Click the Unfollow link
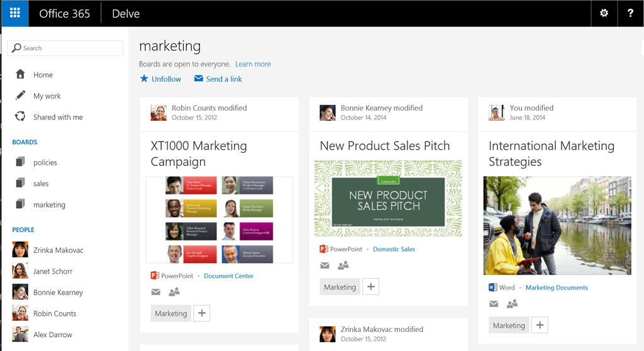This screenshot has height=351, width=644. click(x=166, y=79)
